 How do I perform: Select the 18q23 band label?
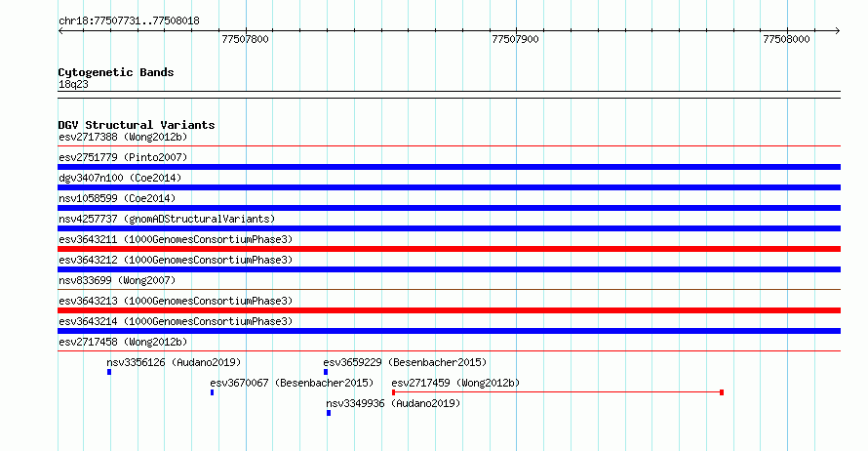[73, 84]
